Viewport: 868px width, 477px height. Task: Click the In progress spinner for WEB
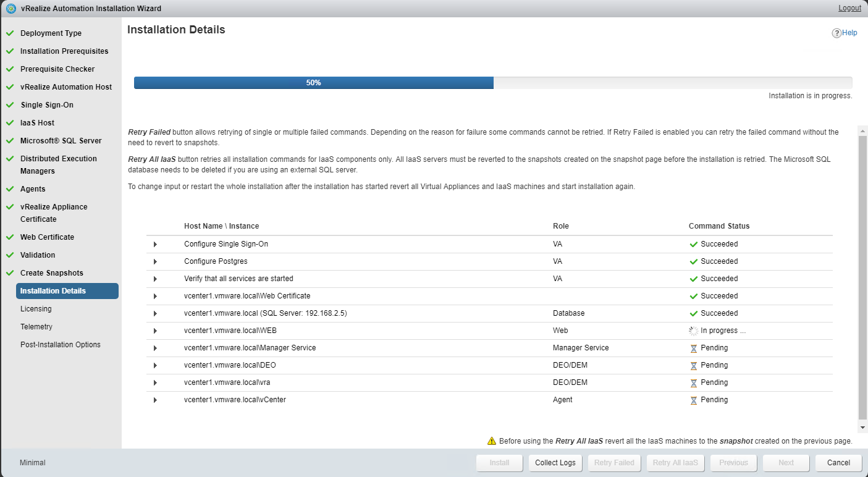click(x=693, y=331)
